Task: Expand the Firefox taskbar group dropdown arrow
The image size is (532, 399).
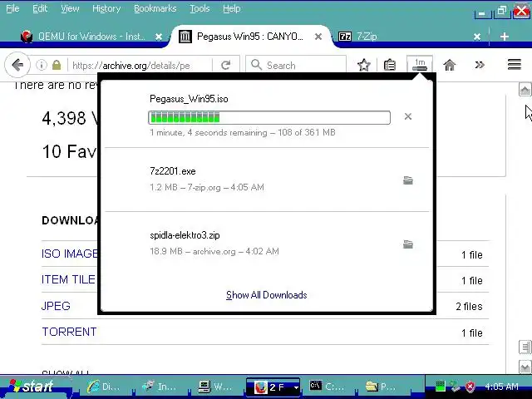Action: pos(296,387)
